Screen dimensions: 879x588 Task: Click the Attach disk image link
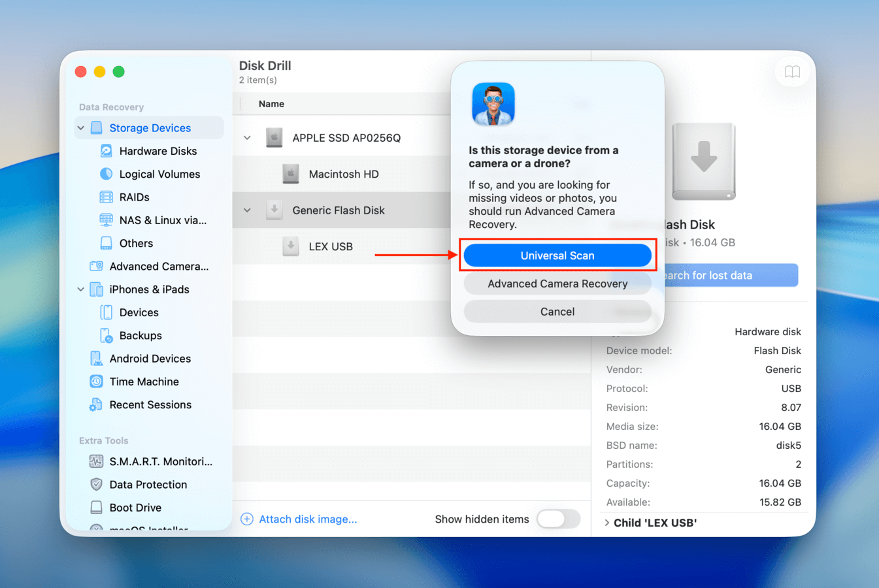pos(308,519)
